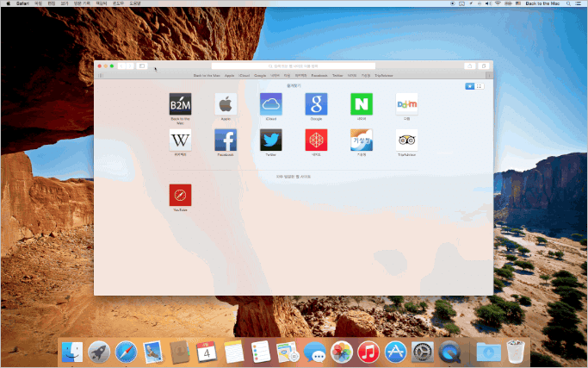Image resolution: width=588 pixels, height=368 pixels.
Task: Open the Twitter bird favorite tile
Action: 270,140
